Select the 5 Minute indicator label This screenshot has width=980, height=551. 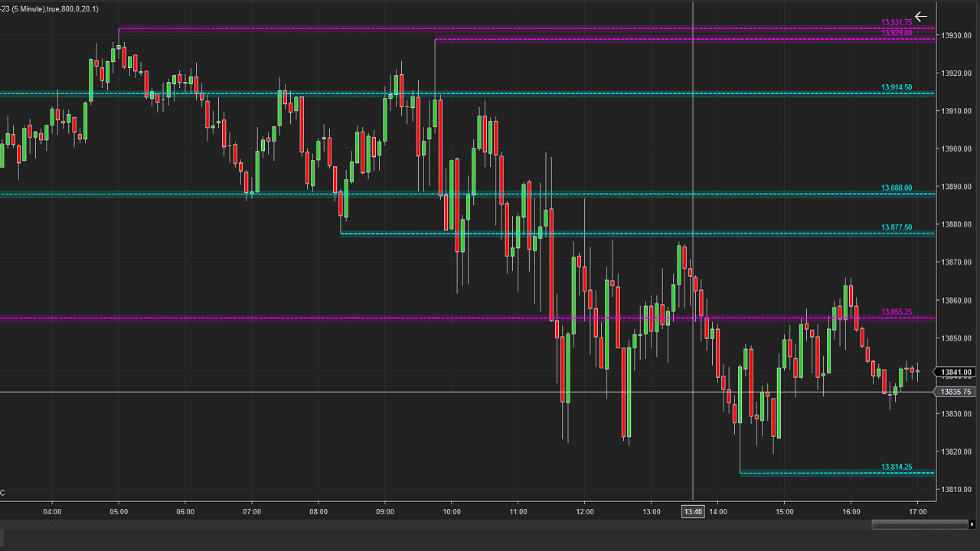pos(49,8)
